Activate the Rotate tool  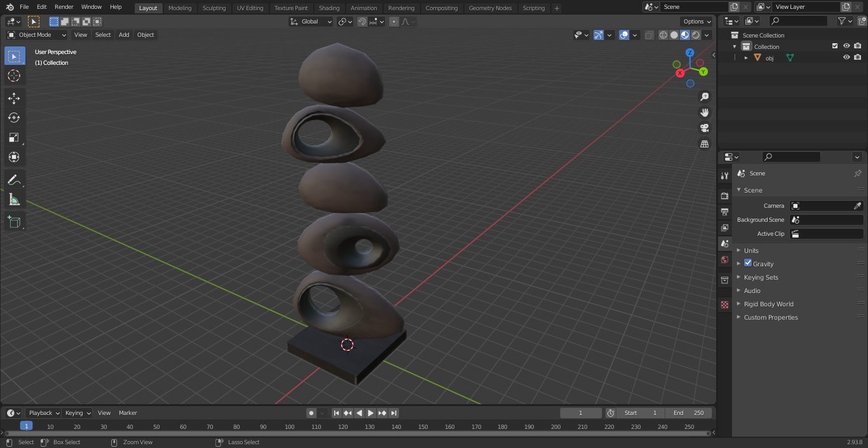pyautogui.click(x=14, y=118)
